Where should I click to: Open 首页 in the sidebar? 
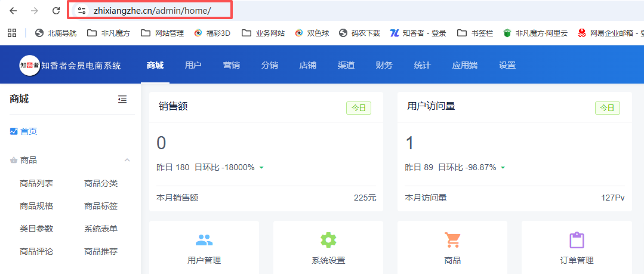point(29,131)
